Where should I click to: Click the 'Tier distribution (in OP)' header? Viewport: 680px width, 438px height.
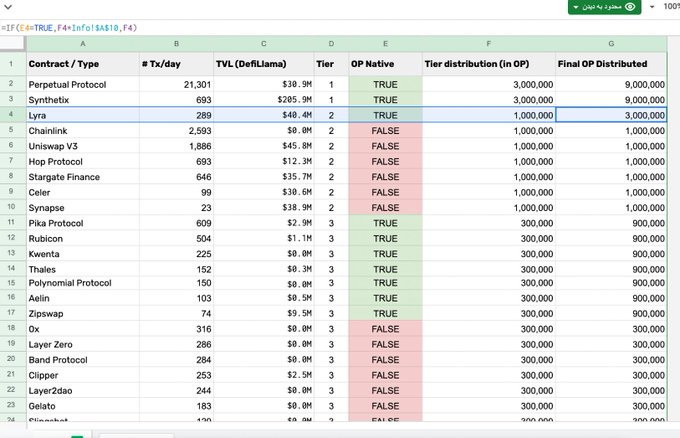489,64
